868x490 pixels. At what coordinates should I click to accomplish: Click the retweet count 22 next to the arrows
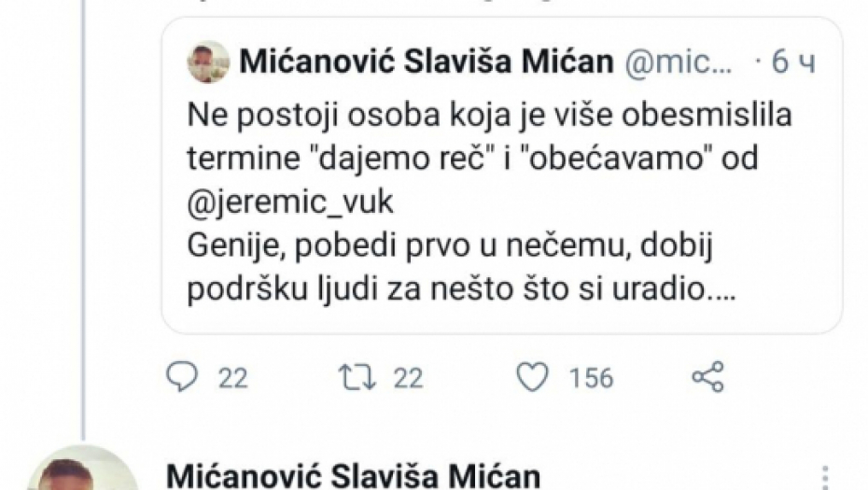tap(407, 377)
